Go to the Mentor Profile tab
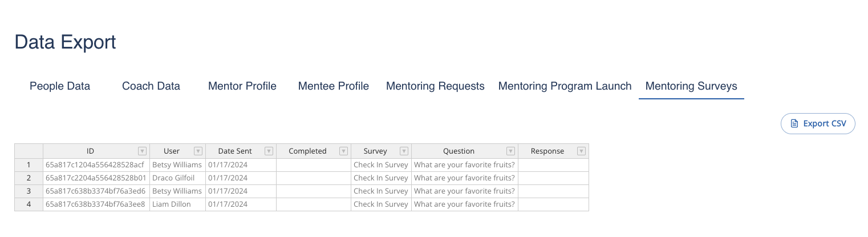Image resolution: width=868 pixels, height=237 pixels. click(242, 86)
